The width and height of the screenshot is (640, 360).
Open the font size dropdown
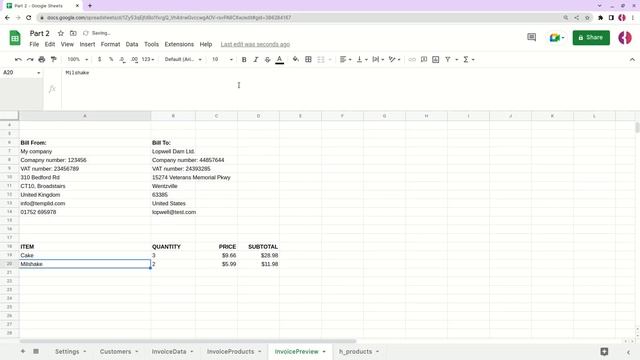click(222, 60)
